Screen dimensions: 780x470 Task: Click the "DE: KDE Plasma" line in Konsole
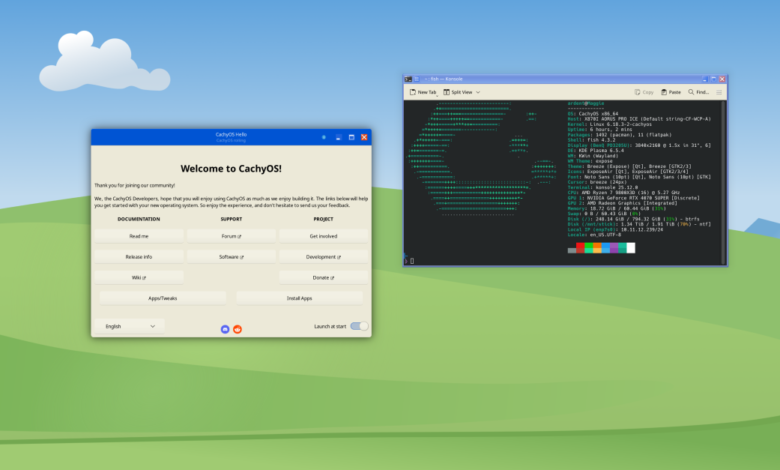pyautogui.click(x=596, y=151)
